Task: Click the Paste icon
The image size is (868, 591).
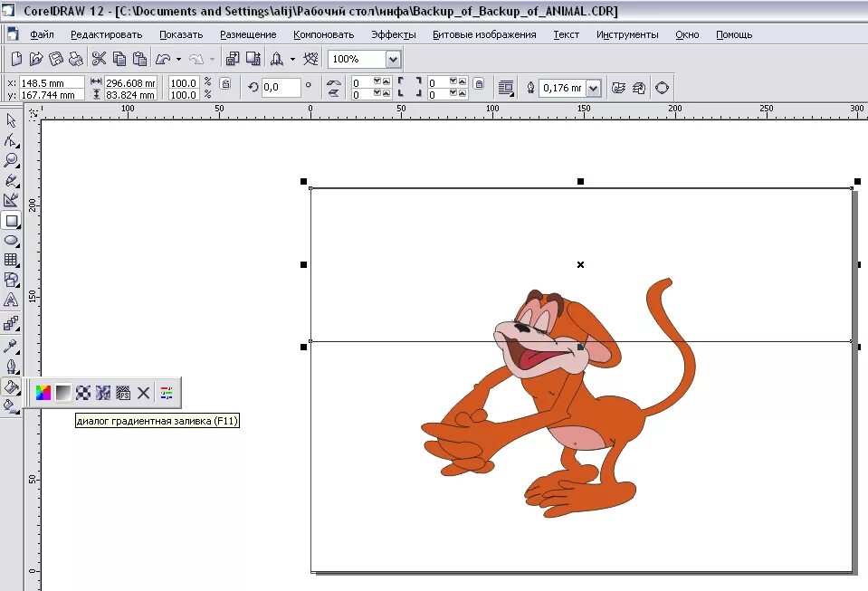Action: 139,59
